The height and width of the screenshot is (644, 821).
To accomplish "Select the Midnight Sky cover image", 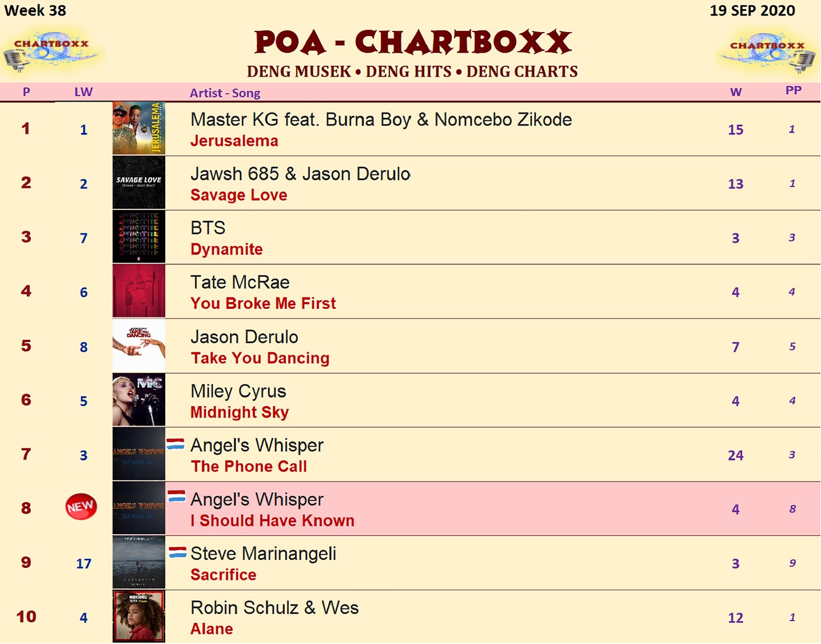I will pos(139,400).
